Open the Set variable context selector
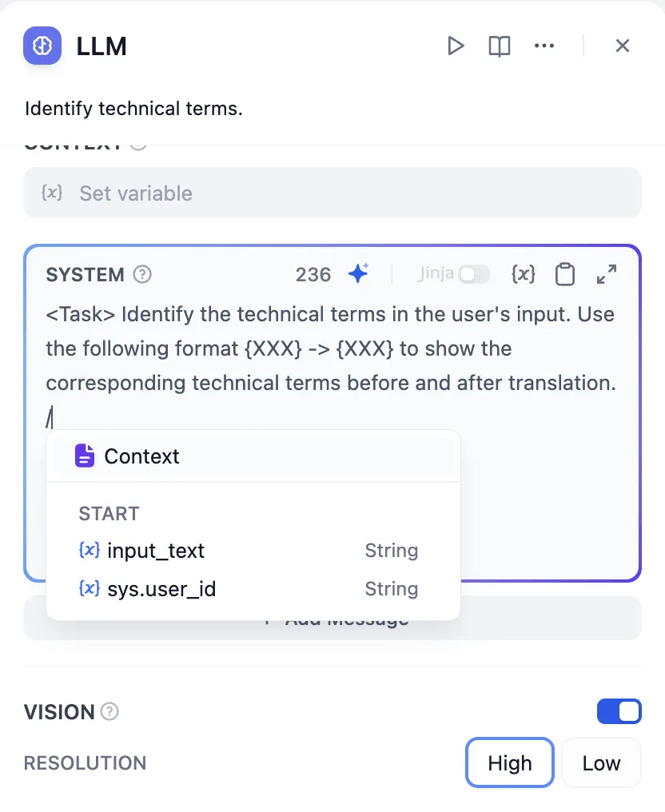Screen dimensions: 665x812 click(x=332, y=193)
